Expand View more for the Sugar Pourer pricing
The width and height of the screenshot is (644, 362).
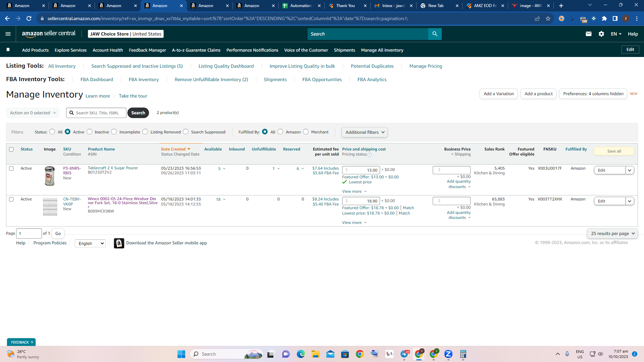pyautogui.click(x=355, y=191)
